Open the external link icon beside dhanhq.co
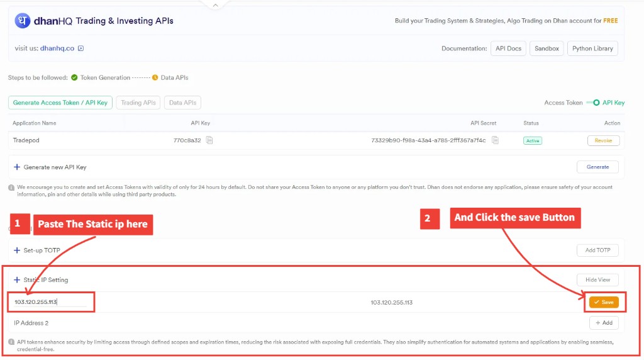The image size is (644, 360). pos(81,48)
